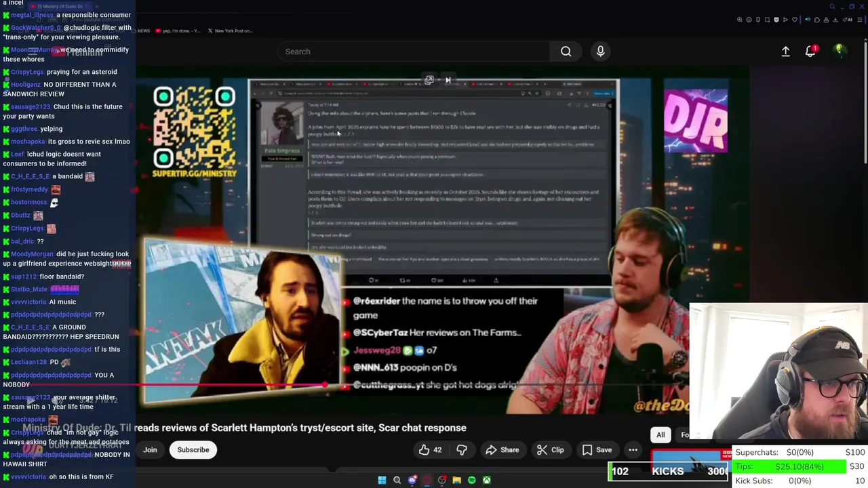Open Windows Start menu in taskbar
Viewport: 868px width, 488px height.
click(382, 480)
